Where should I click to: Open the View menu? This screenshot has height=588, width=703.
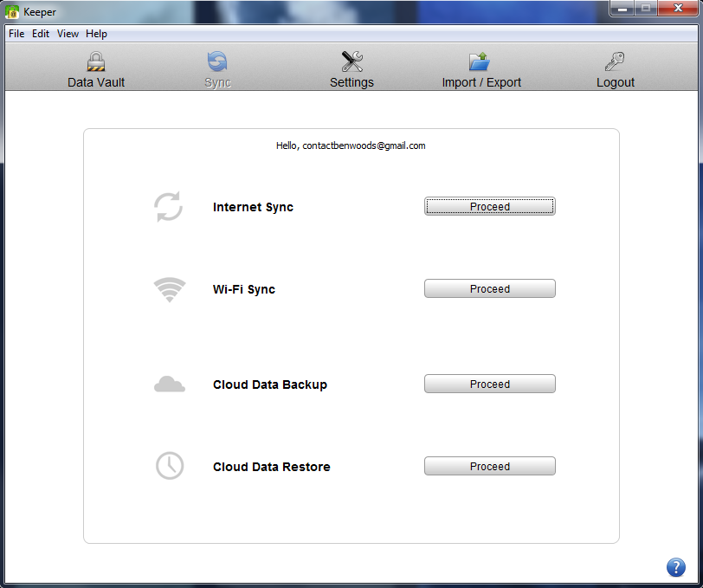(x=68, y=34)
